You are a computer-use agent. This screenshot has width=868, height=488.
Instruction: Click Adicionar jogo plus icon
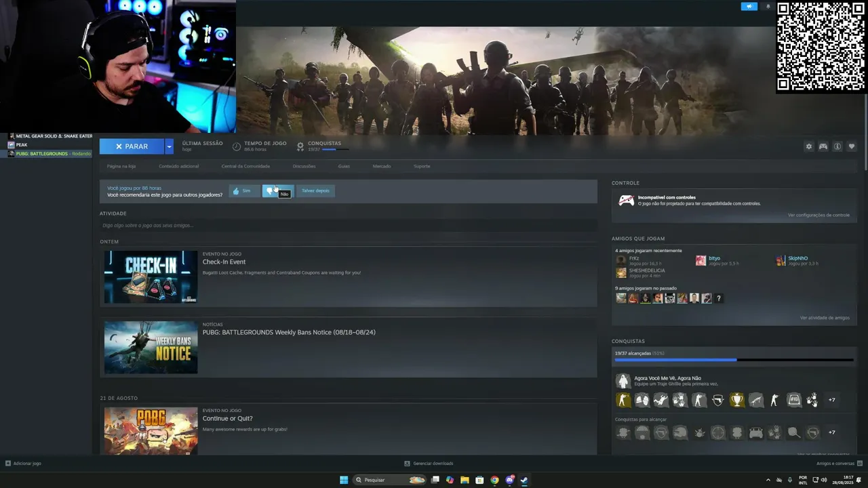[x=8, y=464]
